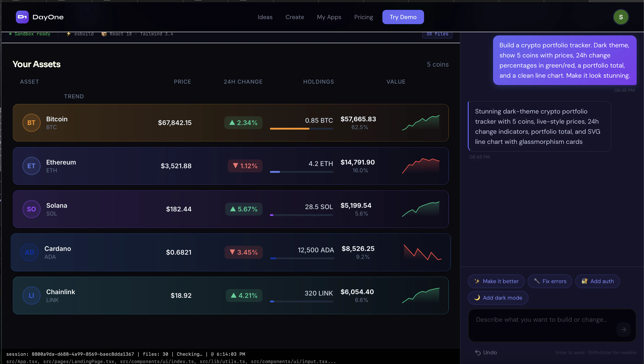Select the Add auth suggestion chip
Viewport: 644px width, 364px height.
click(597, 281)
